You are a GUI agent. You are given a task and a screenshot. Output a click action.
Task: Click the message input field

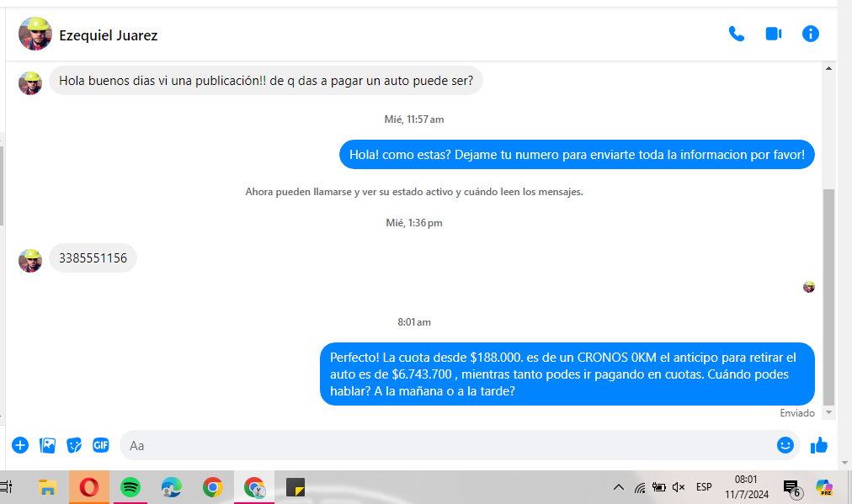446,445
